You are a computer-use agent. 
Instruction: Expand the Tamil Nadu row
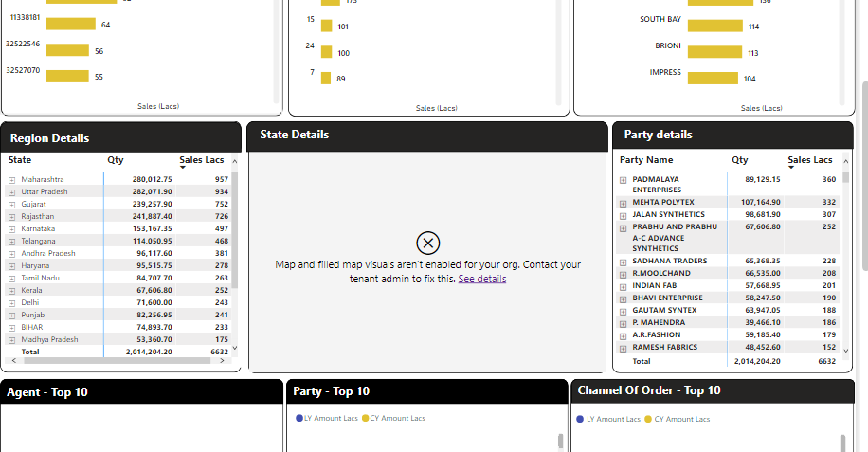(x=11, y=279)
